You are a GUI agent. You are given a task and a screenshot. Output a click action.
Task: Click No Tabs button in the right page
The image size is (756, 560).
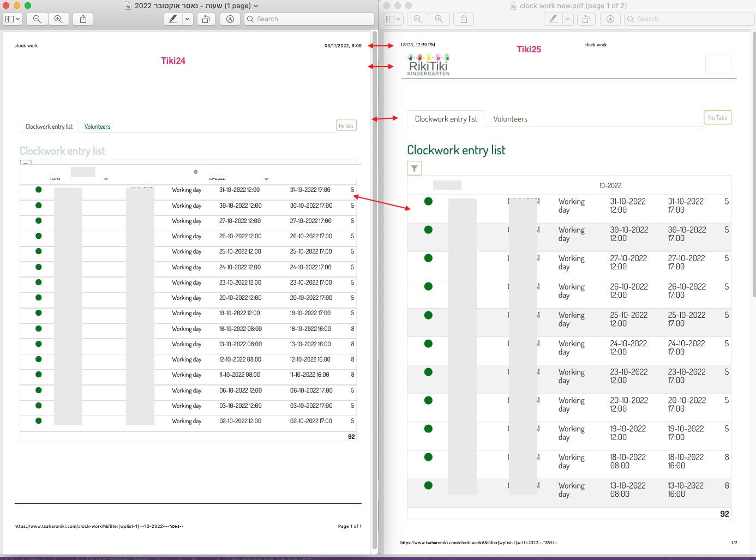click(717, 118)
